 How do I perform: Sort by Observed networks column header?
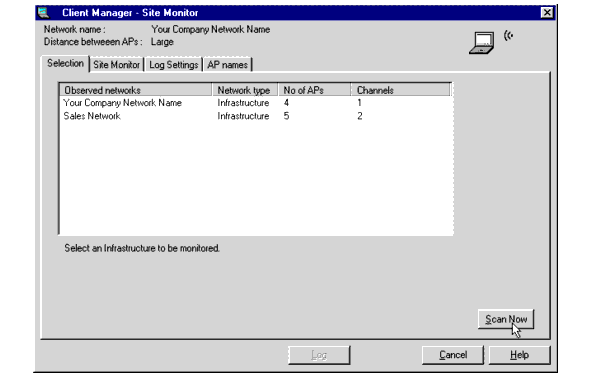136,90
